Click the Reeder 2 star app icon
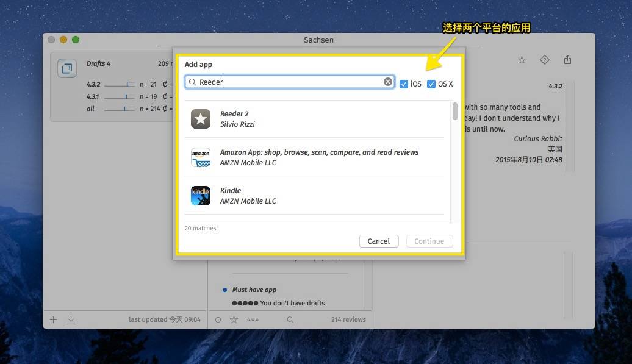This screenshot has height=364, width=632. tap(201, 119)
